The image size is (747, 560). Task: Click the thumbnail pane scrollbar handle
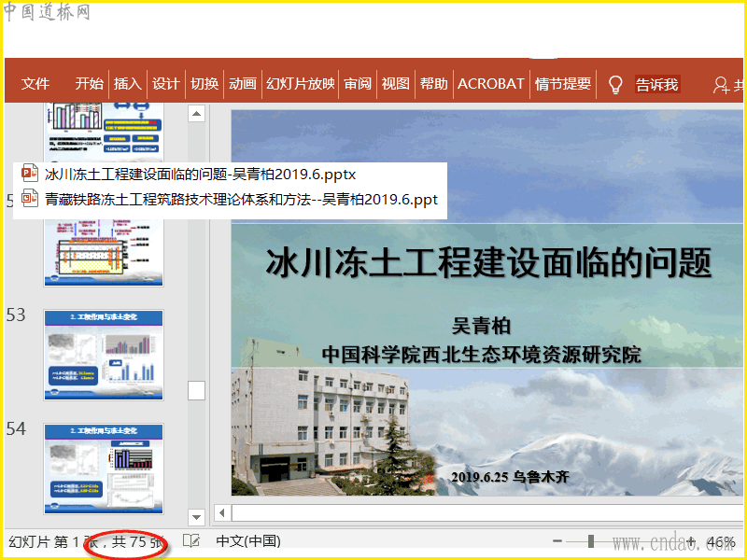197,390
